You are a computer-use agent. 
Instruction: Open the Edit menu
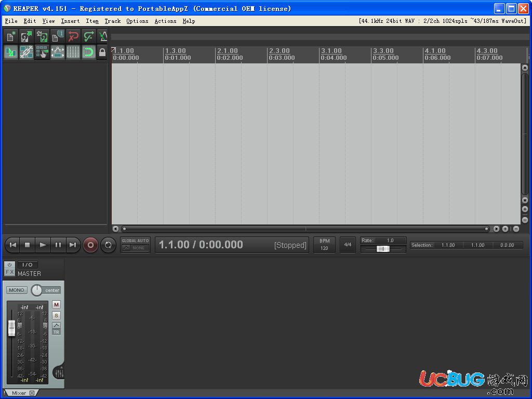click(x=30, y=21)
